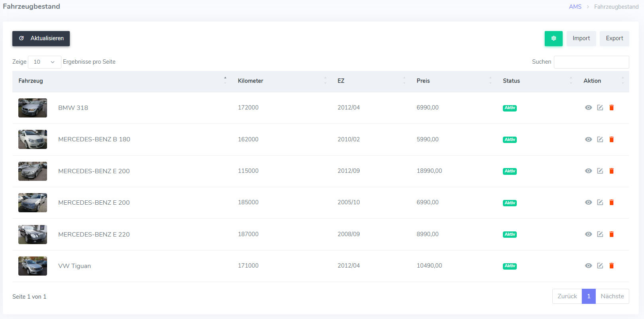Sort table by Status column

click(x=537, y=81)
